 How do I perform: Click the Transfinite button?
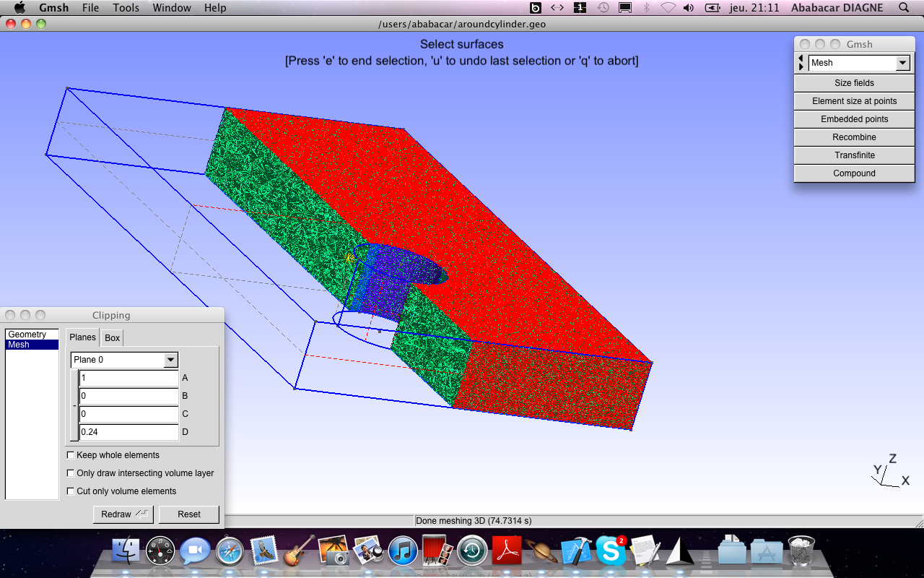click(854, 155)
